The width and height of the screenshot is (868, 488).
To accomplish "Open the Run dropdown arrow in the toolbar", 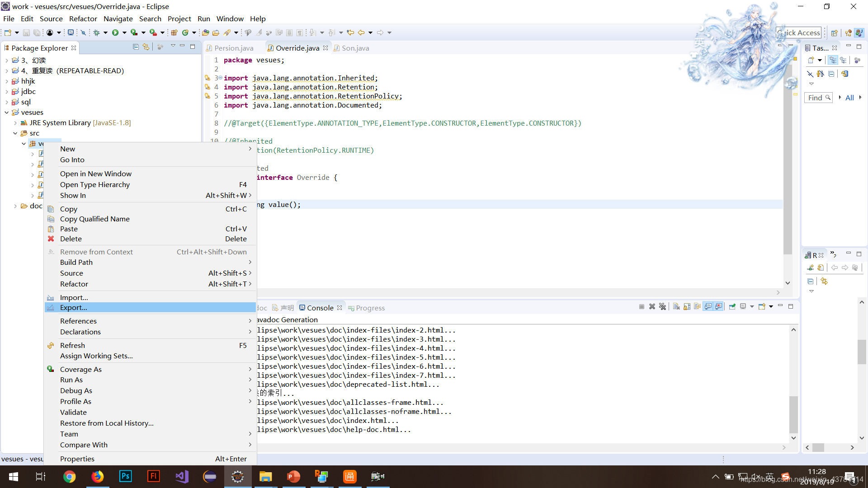I will coord(125,32).
